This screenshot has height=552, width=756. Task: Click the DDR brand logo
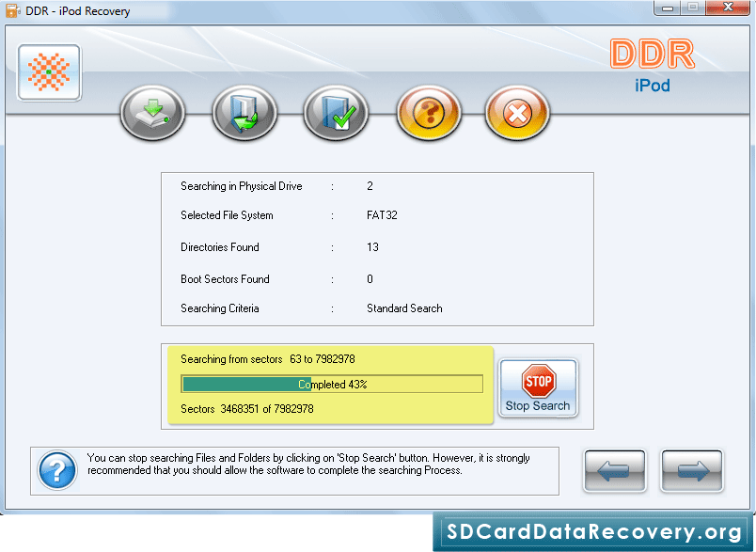click(x=653, y=54)
